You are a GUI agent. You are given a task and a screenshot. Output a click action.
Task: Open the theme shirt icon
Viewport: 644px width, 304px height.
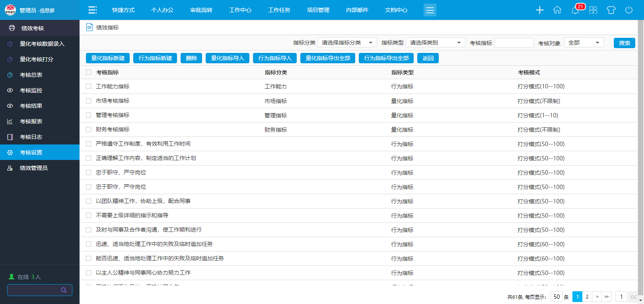tap(611, 10)
